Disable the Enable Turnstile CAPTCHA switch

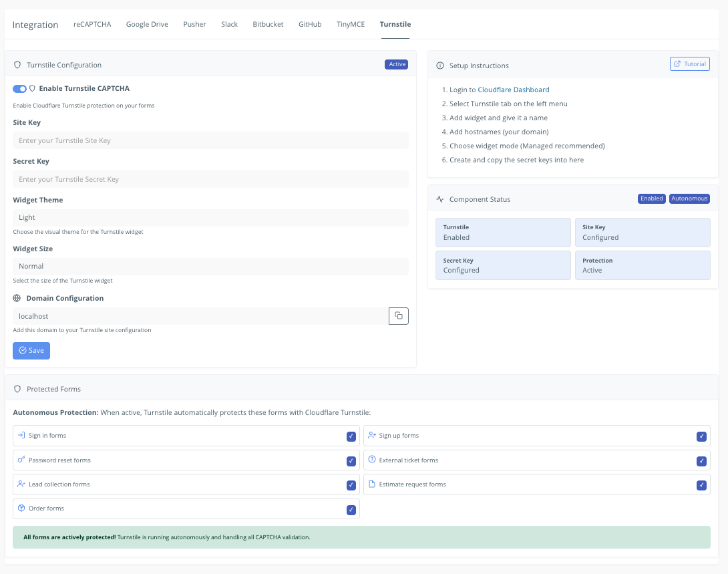click(x=19, y=88)
